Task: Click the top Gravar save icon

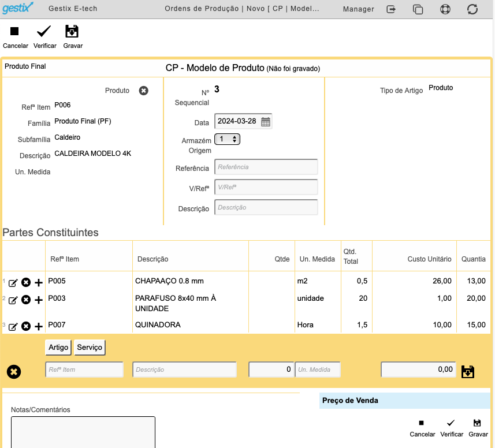Action: (x=72, y=31)
